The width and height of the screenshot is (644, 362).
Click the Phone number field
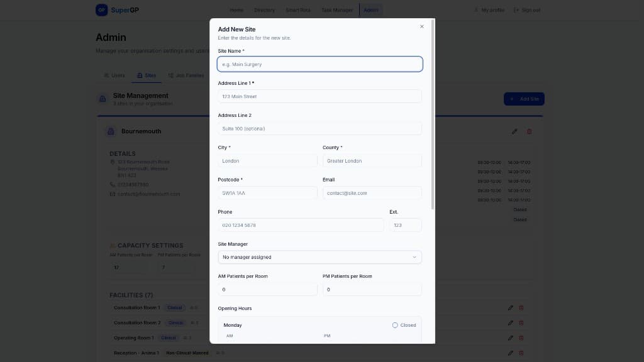point(301,226)
